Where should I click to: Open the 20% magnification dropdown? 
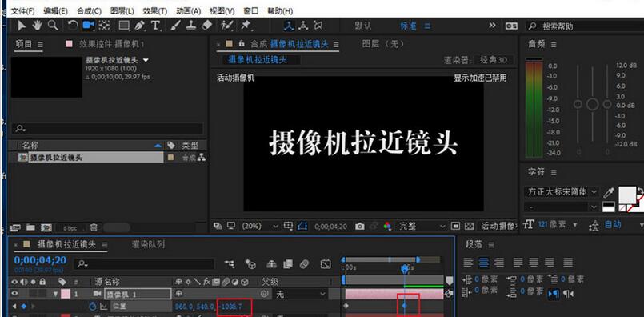pyautogui.click(x=260, y=226)
